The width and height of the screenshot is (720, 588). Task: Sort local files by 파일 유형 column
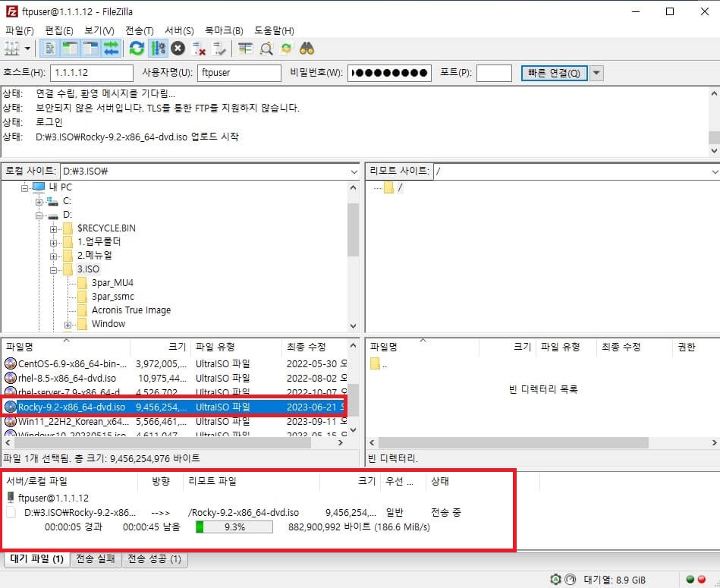pyautogui.click(x=236, y=347)
